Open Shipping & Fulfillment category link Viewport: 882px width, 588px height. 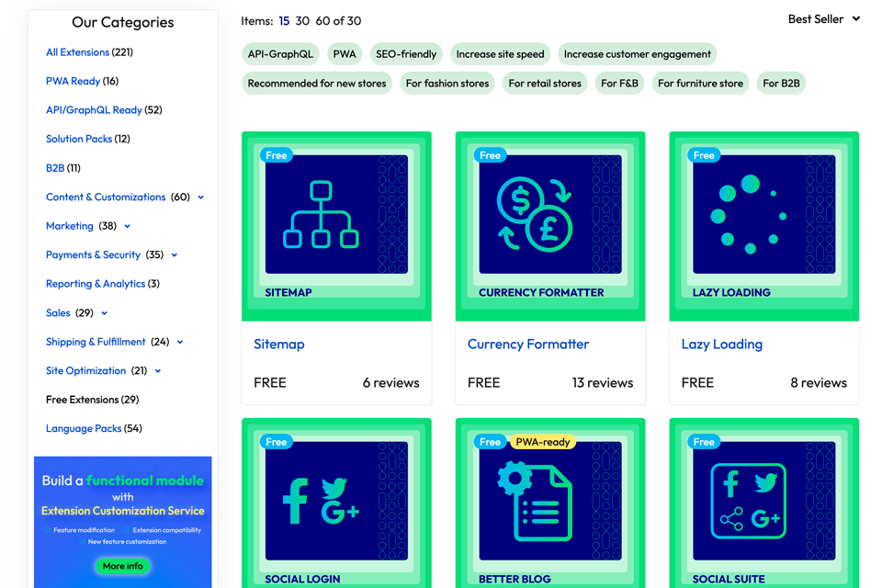pyautogui.click(x=96, y=342)
